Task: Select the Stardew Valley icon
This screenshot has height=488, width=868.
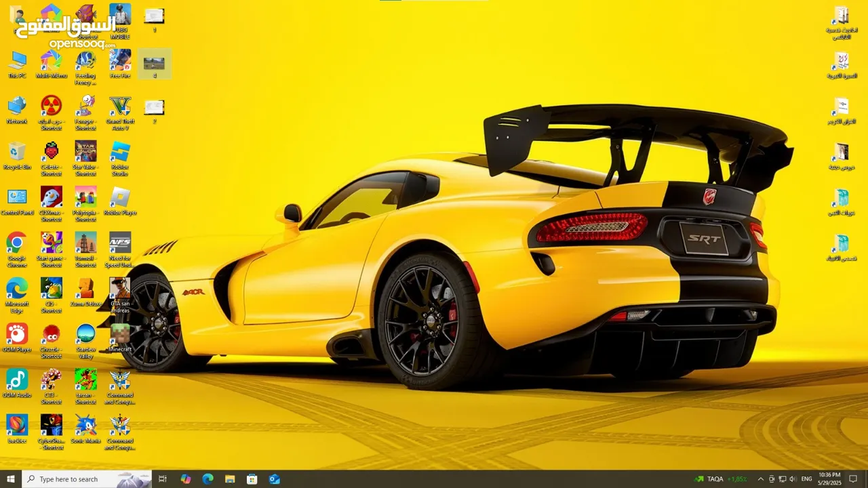Action: (85, 341)
